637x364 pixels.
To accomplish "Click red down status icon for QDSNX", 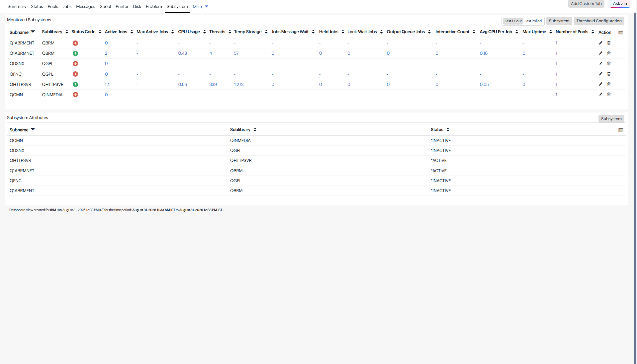I will 75,64.
